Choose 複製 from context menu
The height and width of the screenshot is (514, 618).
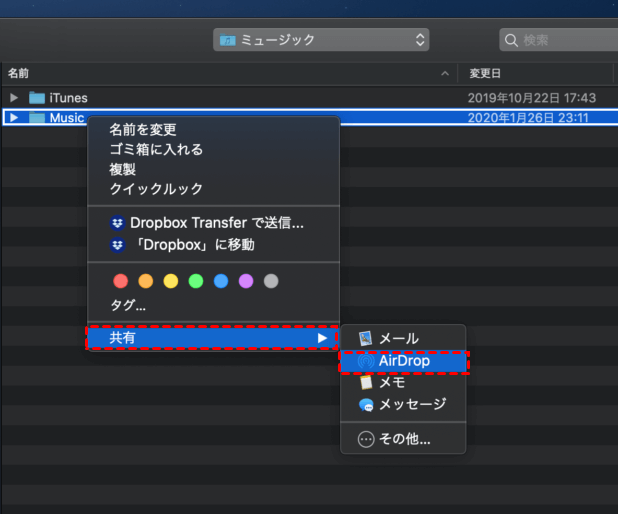point(213,169)
